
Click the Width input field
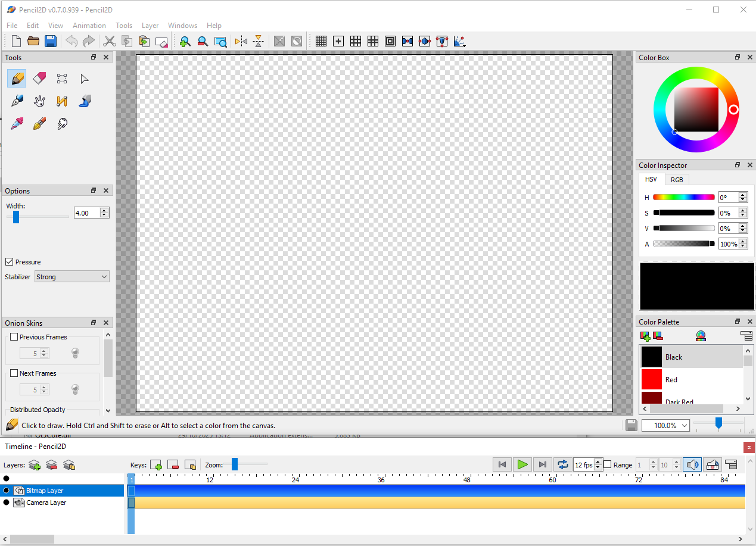point(86,213)
